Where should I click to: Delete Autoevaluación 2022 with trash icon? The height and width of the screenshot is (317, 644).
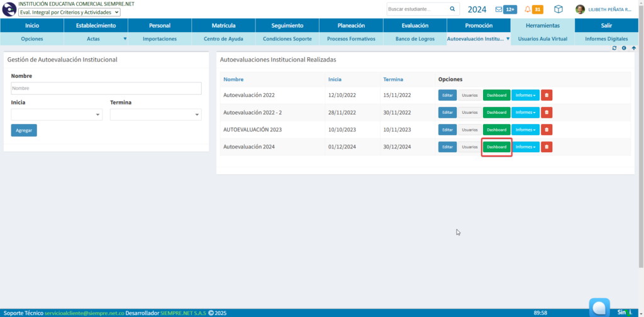547,95
